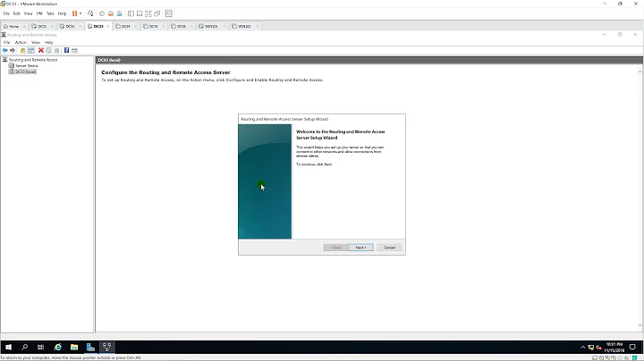Click the VMware suspend (pause) button
This screenshot has height=361, width=644.
[x=75, y=13]
